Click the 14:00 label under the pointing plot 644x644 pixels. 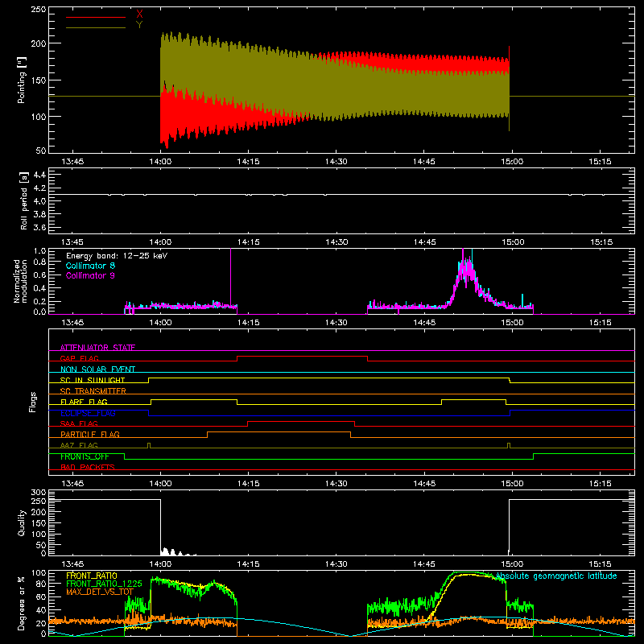[x=160, y=162]
